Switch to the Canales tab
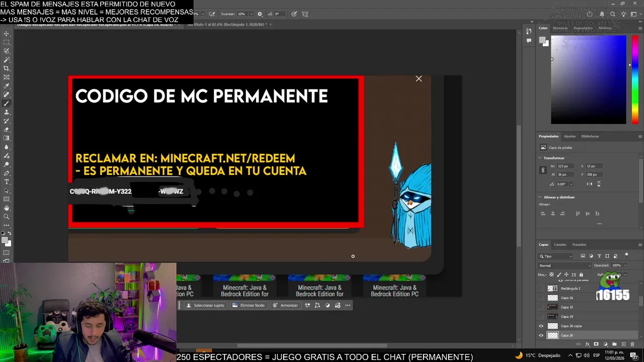This screenshot has height=362, width=644. tap(560, 245)
